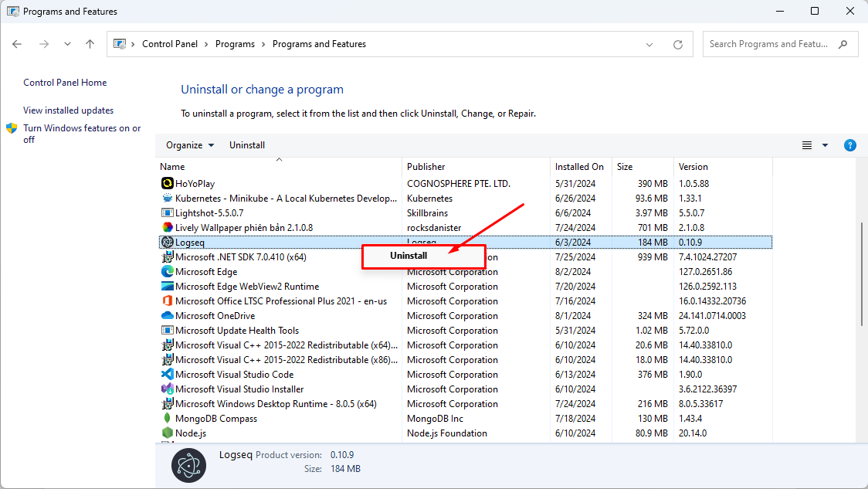Click the Programs breadcrumb
This screenshot has height=489, width=868.
tap(235, 44)
